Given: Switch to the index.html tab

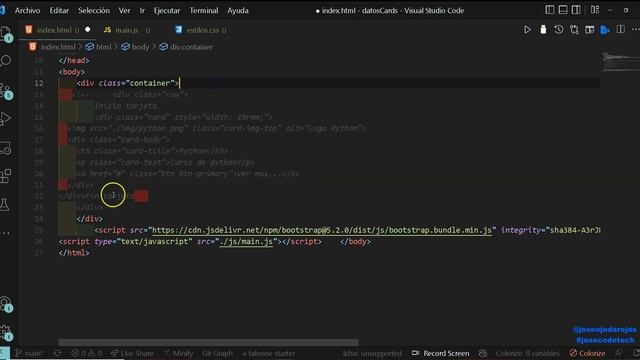Looking at the screenshot, I should coord(54,30).
